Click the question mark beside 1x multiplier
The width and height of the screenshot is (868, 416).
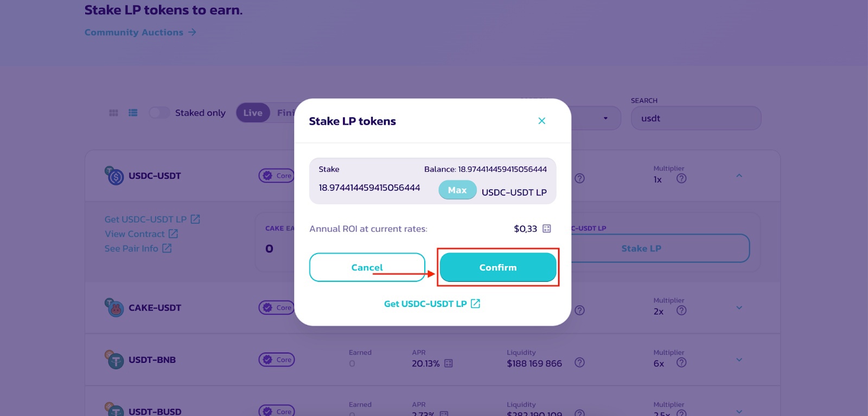click(681, 178)
